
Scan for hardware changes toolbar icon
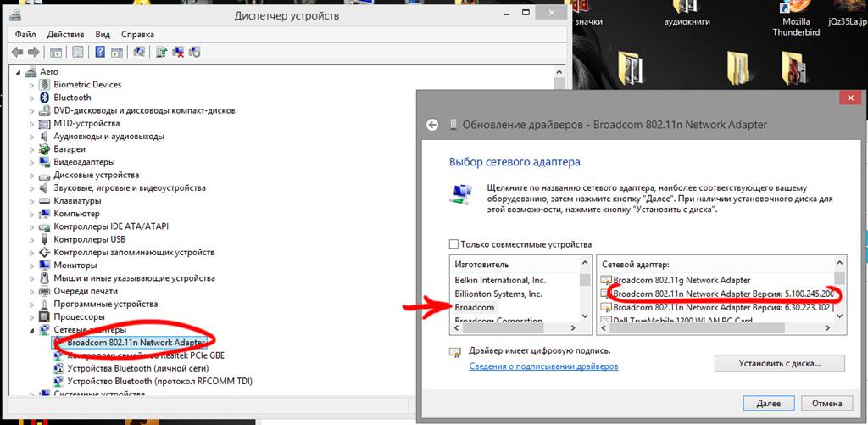tap(140, 52)
